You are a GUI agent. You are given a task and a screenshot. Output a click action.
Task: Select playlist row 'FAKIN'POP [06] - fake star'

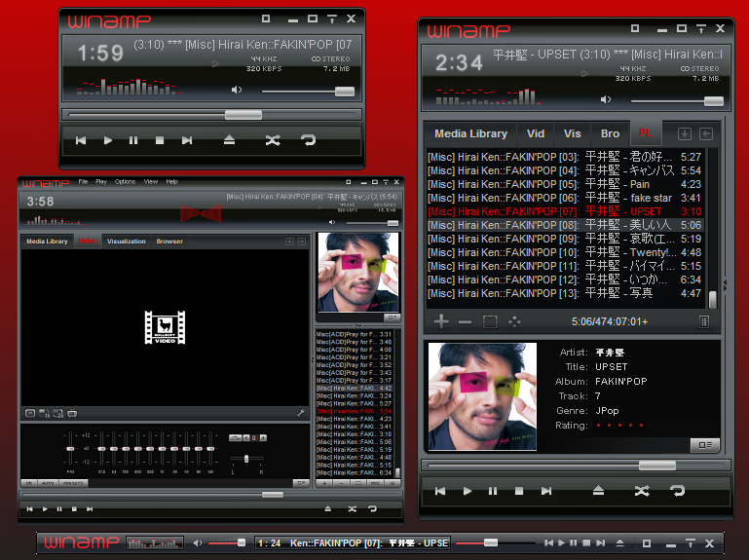(565, 198)
